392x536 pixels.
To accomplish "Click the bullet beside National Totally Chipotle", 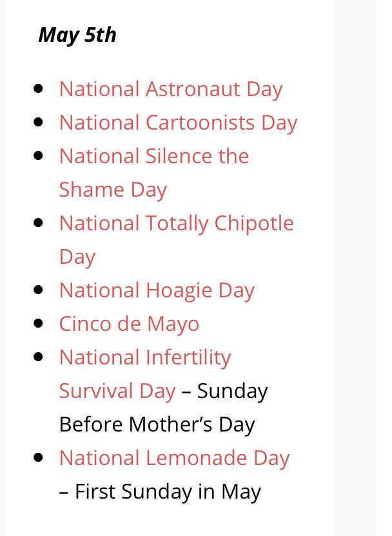I will [x=38, y=223].
